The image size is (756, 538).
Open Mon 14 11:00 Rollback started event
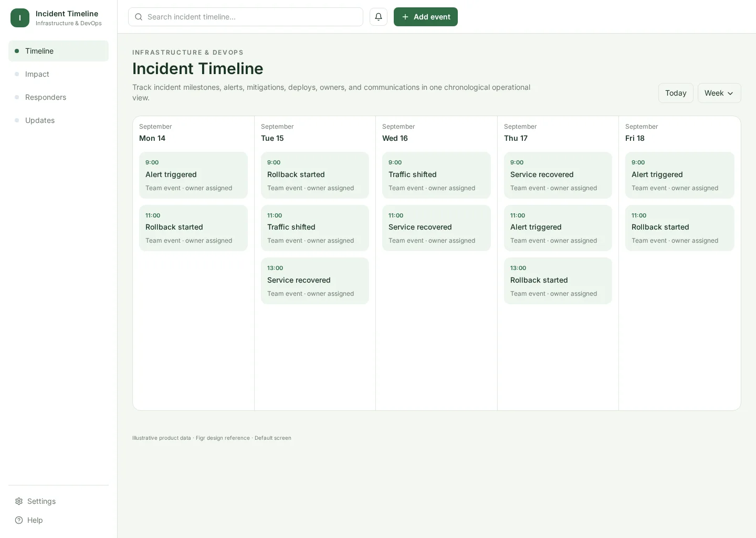click(x=193, y=228)
